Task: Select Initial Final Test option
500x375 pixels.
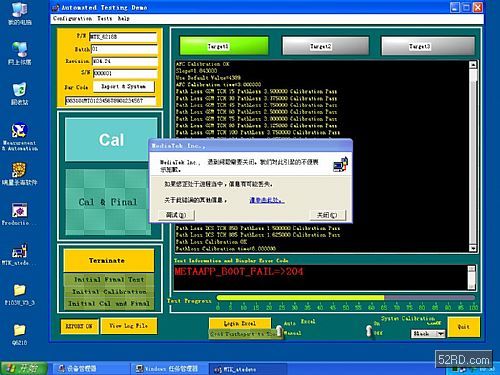Action: click(x=109, y=279)
